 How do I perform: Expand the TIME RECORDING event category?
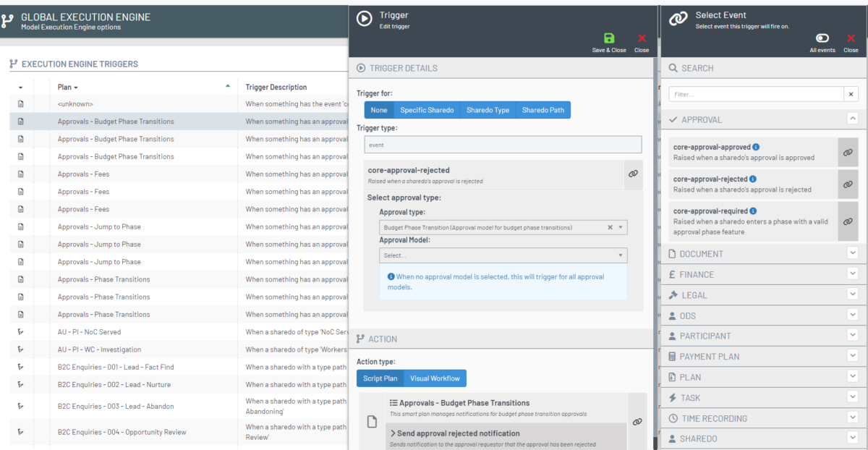point(853,418)
